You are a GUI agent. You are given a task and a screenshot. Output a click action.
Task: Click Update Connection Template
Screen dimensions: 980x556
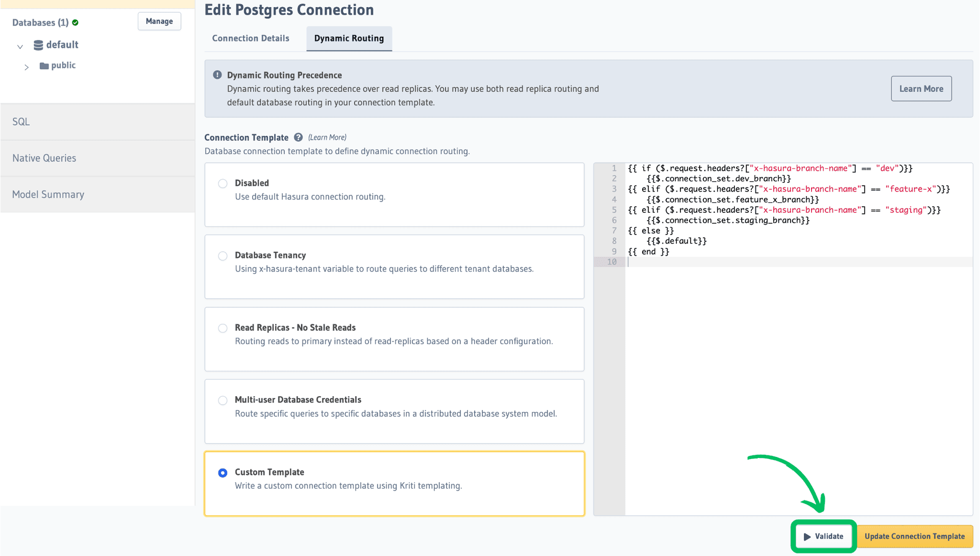pyautogui.click(x=915, y=536)
